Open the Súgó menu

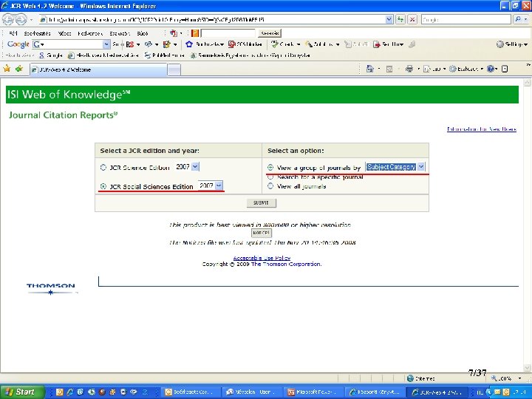click(143, 33)
